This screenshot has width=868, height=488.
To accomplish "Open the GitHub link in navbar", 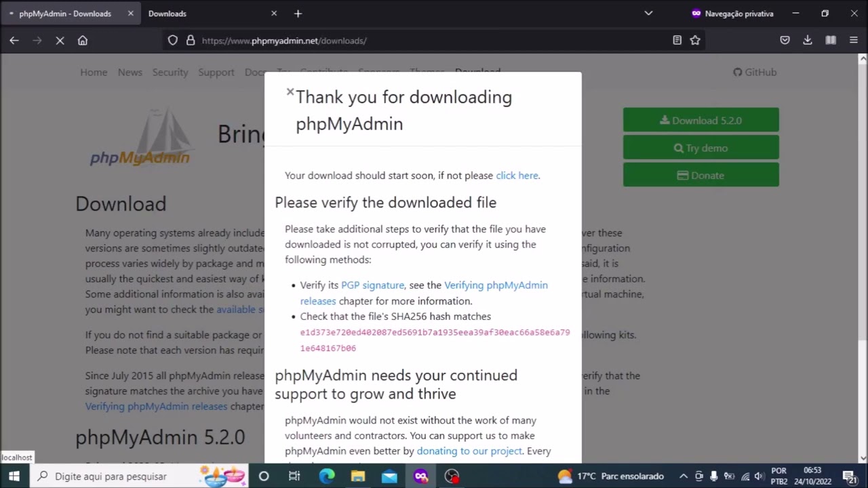I will tap(755, 72).
